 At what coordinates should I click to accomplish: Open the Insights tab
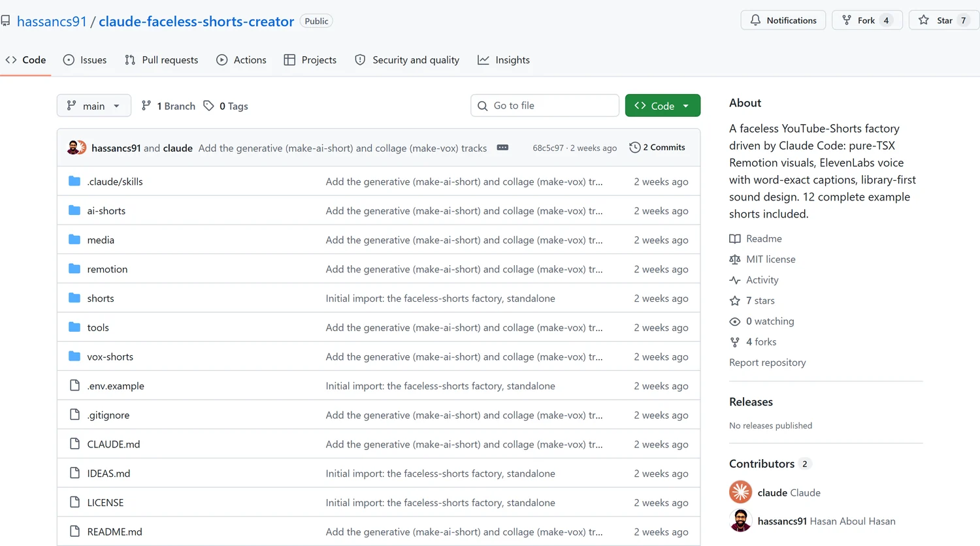tap(504, 59)
